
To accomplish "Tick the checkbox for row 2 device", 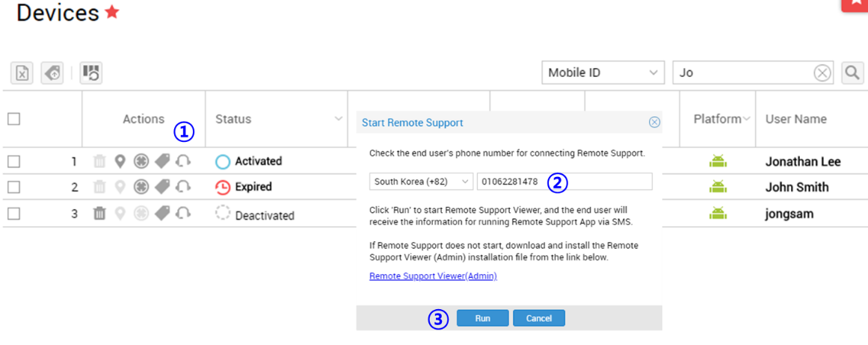I will pyautogui.click(x=14, y=187).
